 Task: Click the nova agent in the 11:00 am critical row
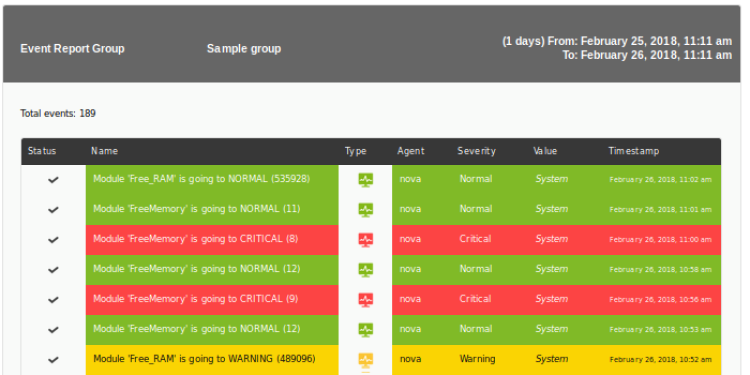point(410,239)
